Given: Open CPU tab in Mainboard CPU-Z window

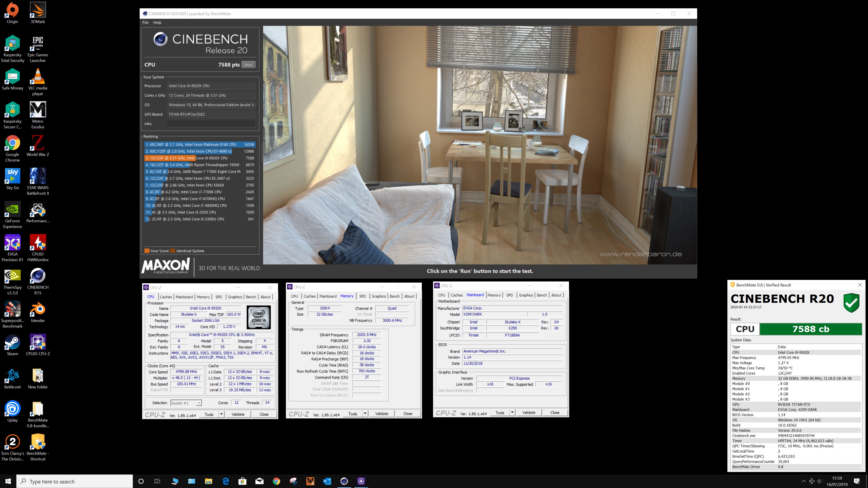Looking at the screenshot, I should [442, 295].
